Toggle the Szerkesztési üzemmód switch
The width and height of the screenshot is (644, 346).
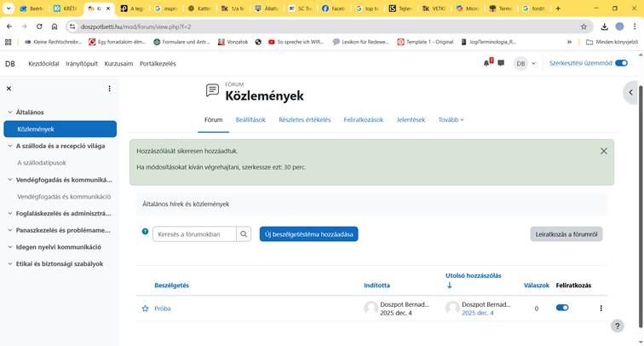pos(621,63)
